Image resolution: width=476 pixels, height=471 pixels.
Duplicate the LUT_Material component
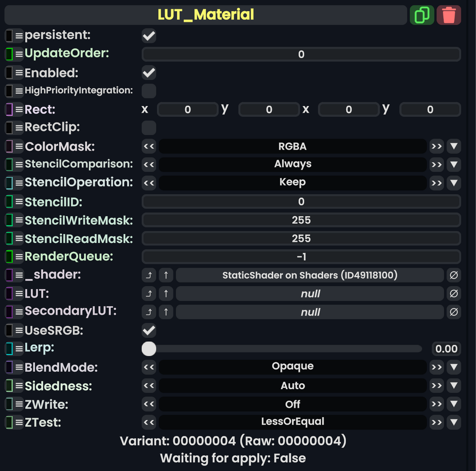pos(422,15)
